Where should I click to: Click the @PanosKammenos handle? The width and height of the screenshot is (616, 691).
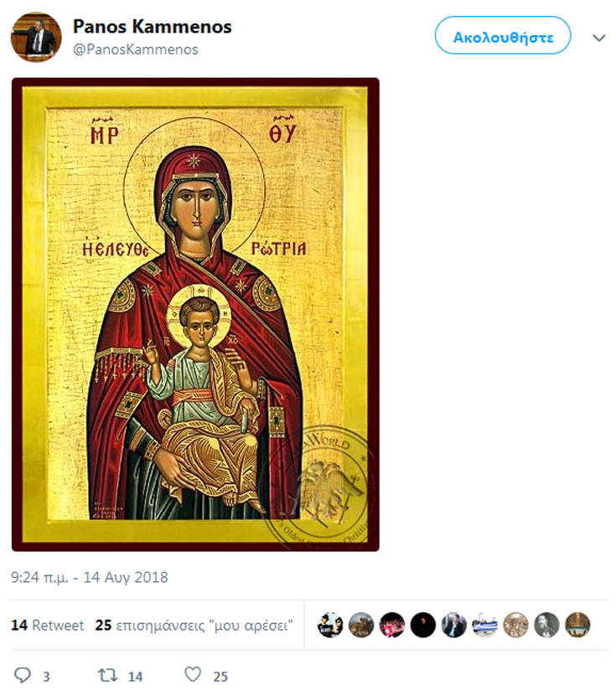(136, 49)
